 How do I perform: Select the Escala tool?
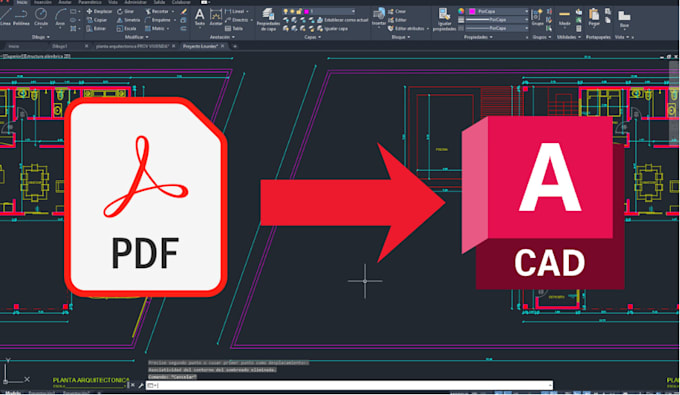tap(127, 29)
